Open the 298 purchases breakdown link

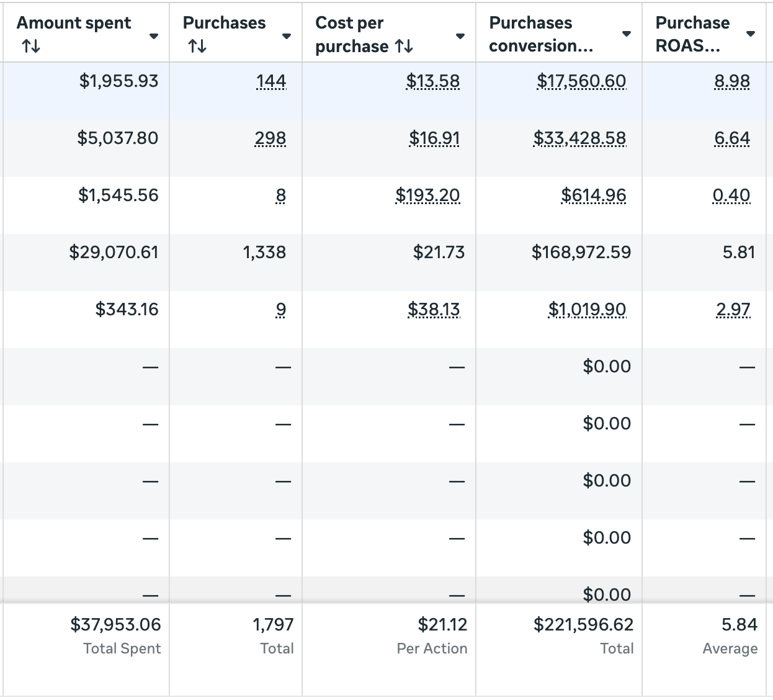click(x=270, y=138)
